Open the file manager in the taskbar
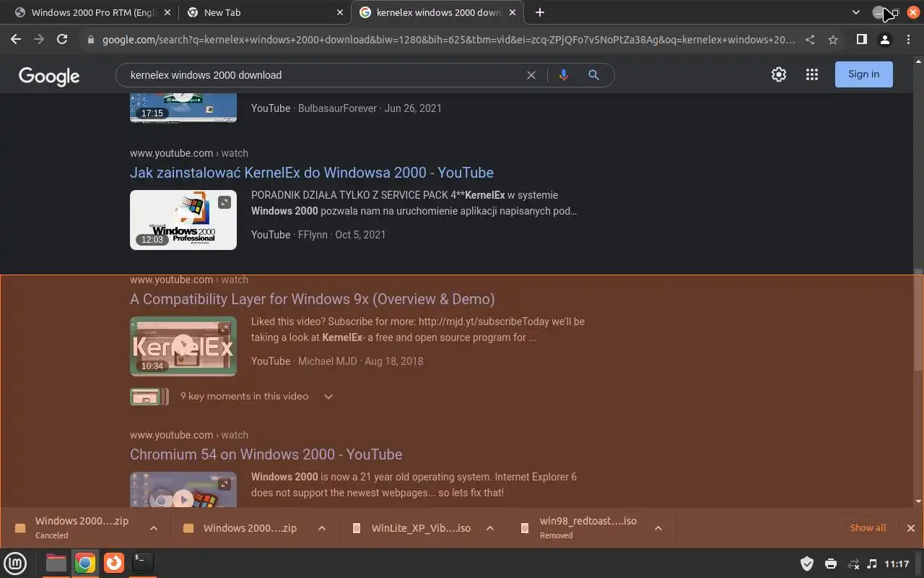The height and width of the screenshot is (578, 924). pos(56,563)
